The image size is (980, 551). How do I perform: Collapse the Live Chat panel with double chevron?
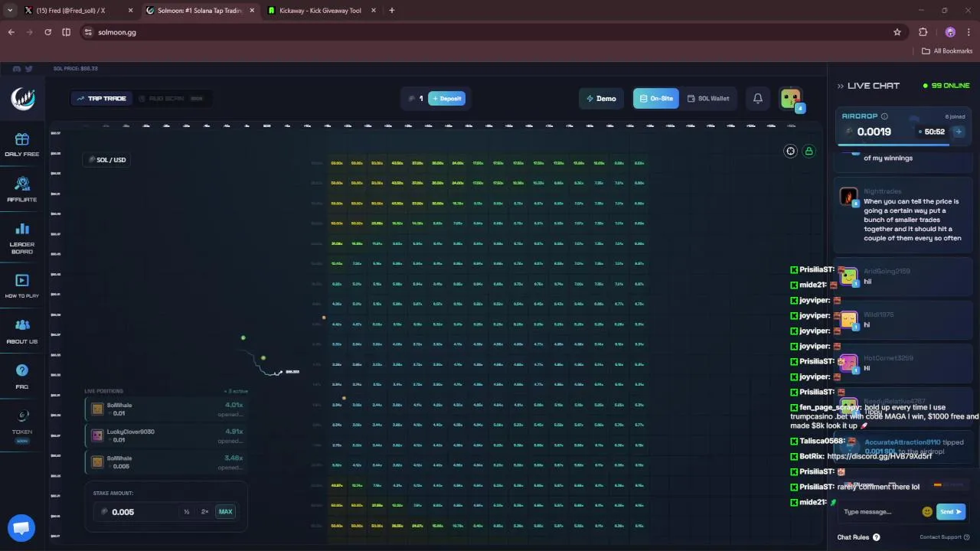(840, 86)
